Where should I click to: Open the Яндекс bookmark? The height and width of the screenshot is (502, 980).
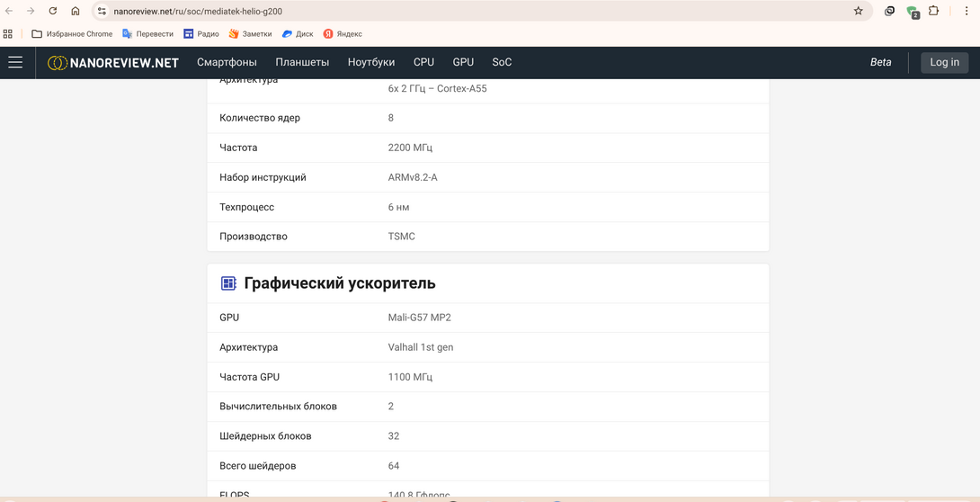(x=343, y=34)
